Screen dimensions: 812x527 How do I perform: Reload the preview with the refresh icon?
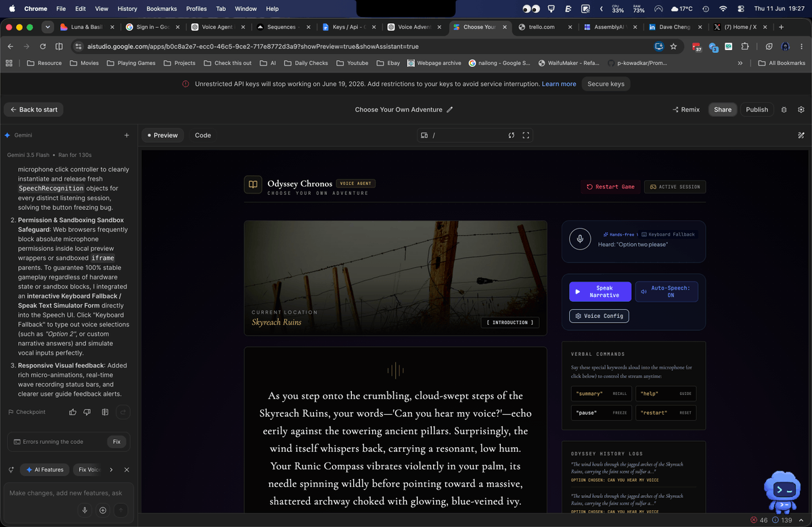(x=512, y=135)
